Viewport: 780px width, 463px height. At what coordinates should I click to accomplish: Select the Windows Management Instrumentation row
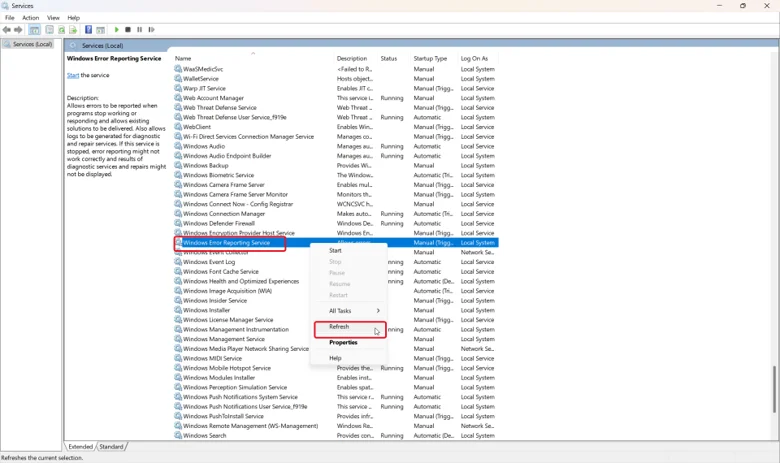[x=336, y=330]
